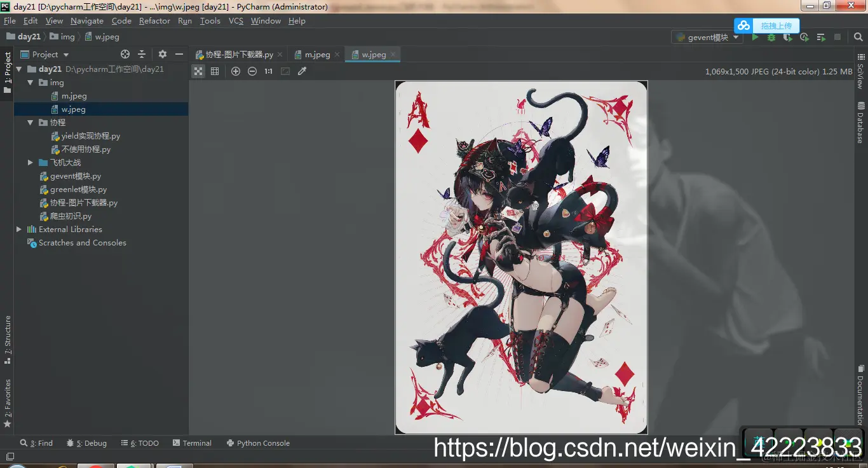The height and width of the screenshot is (468, 868).
Task: Collapse the 协程 folder
Action: tap(30, 122)
